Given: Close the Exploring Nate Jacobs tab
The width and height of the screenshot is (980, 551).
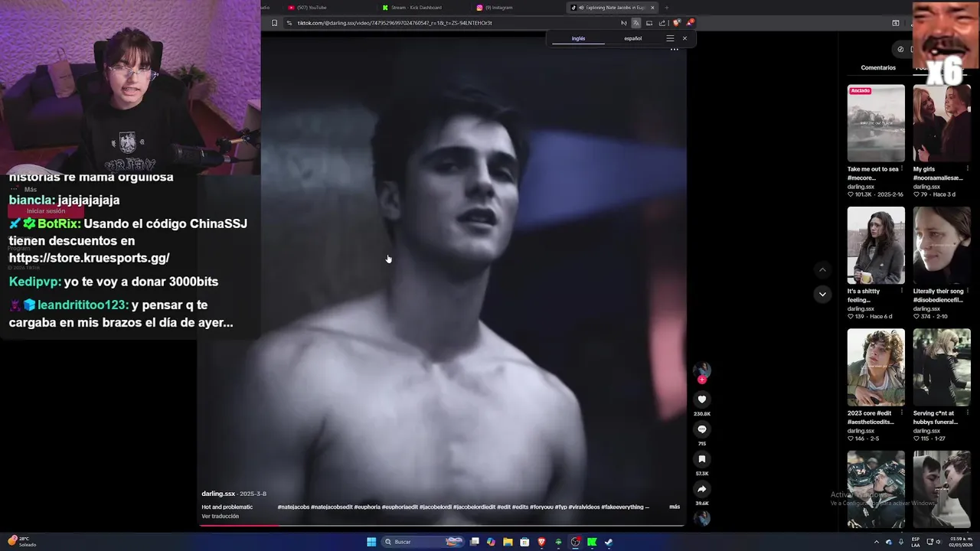Looking at the screenshot, I should pos(652,8).
